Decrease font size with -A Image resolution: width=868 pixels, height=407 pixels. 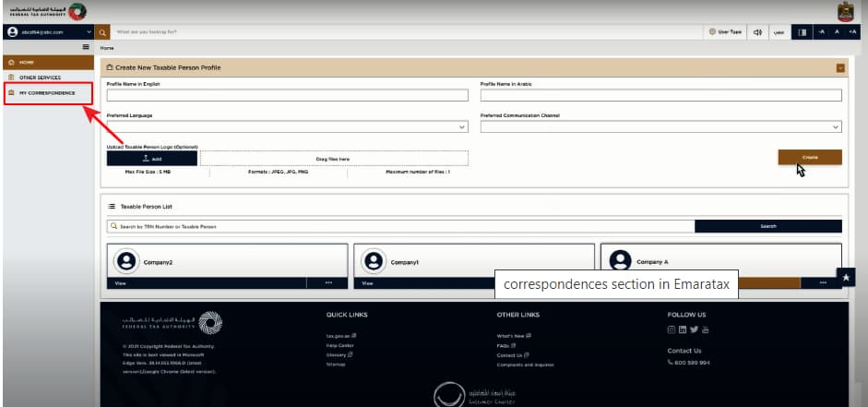pos(822,32)
